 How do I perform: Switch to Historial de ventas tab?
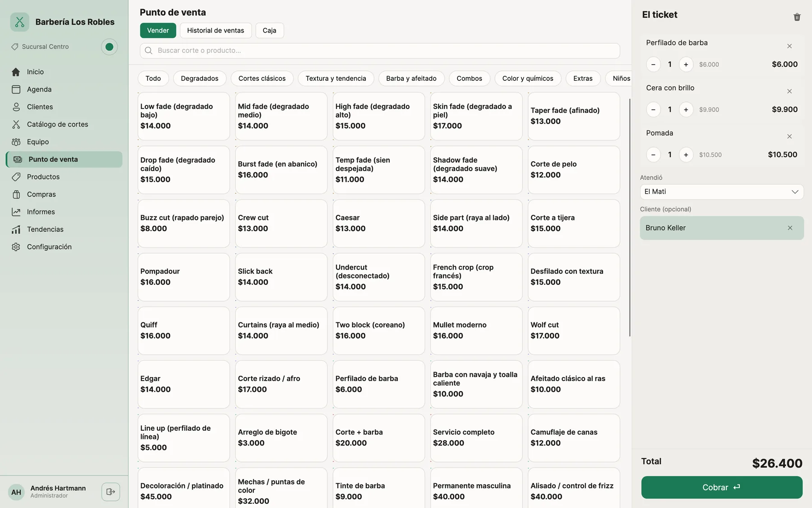tap(216, 30)
